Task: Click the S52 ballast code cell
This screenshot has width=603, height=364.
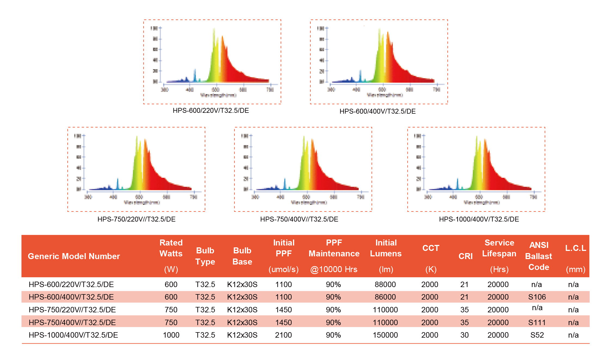Action: pyautogui.click(x=537, y=335)
